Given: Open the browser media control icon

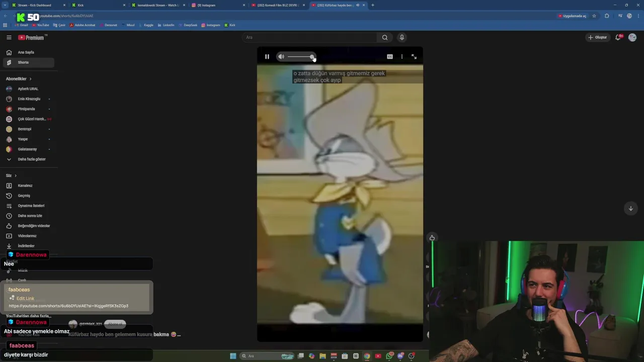Looking at the screenshot, I should [620, 16].
